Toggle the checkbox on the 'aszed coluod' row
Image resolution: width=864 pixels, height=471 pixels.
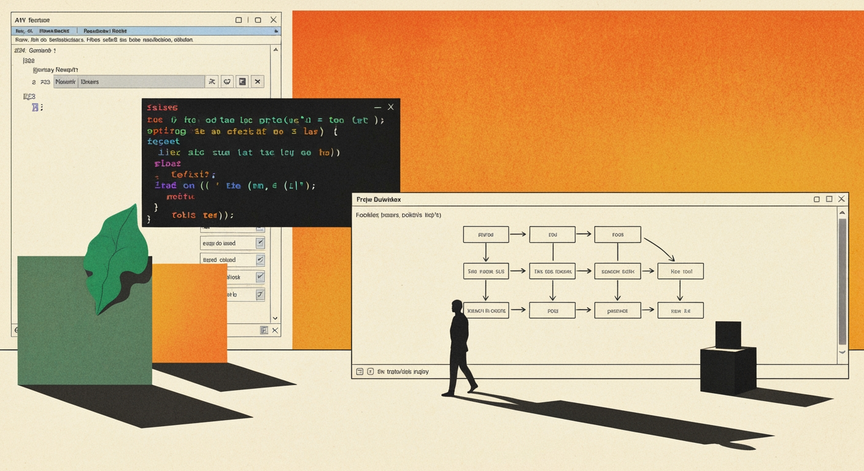(260, 259)
